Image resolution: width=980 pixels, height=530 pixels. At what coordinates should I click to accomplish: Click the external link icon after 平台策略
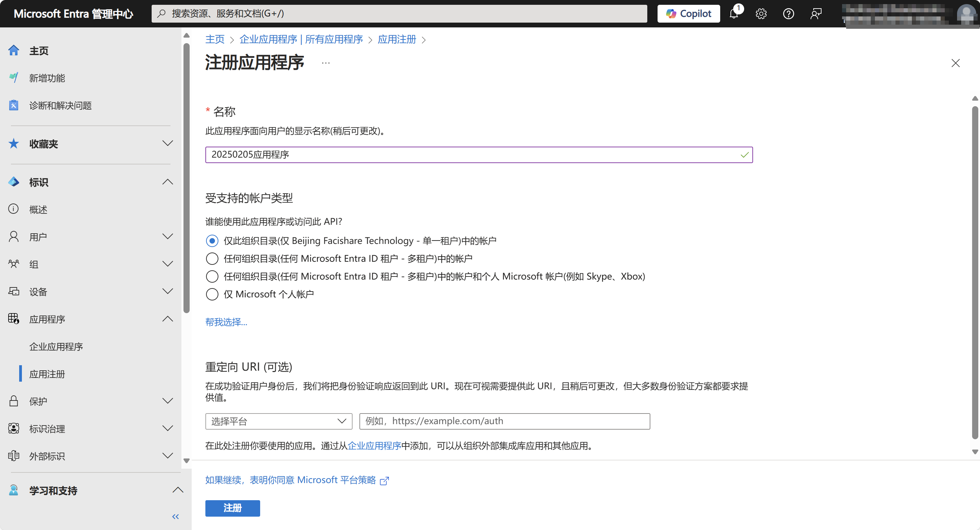point(384,481)
